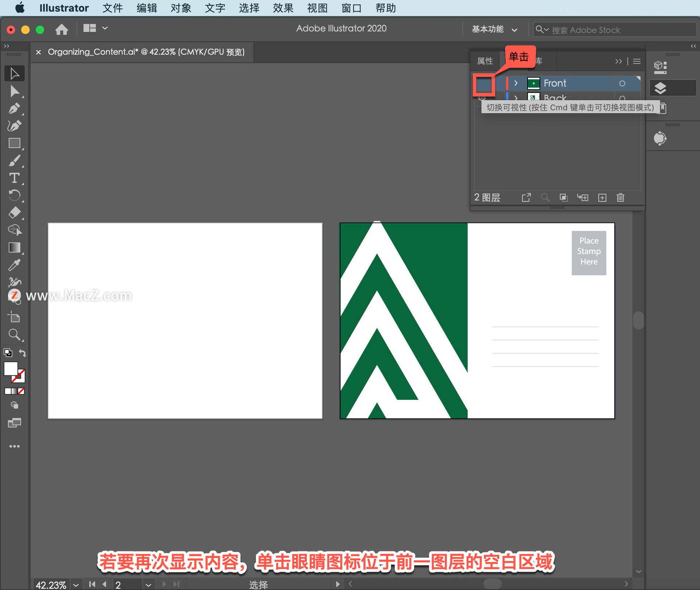Viewport: 700px width, 590px height.
Task: Select the Eraser tool
Action: (x=14, y=212)
